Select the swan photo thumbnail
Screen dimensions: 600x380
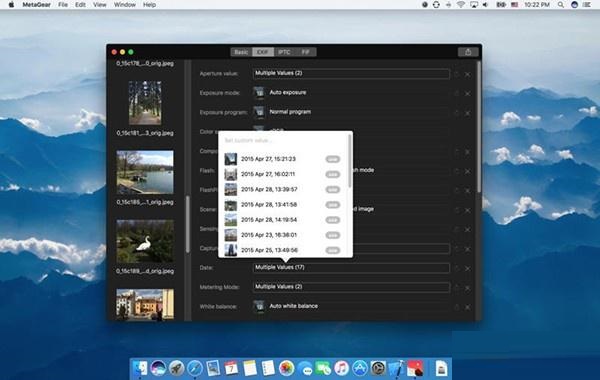(x=145, y=241)
